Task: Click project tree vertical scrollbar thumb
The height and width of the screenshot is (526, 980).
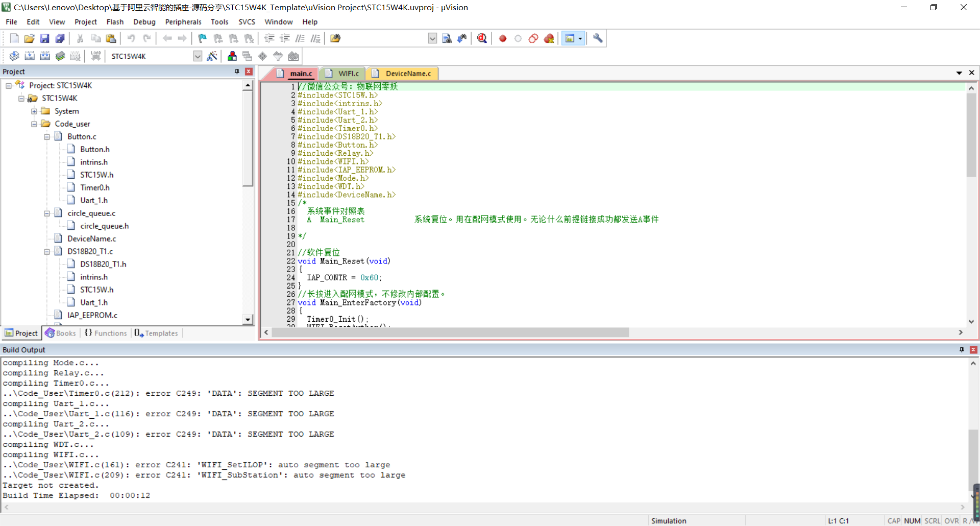Action: point(248,139)
